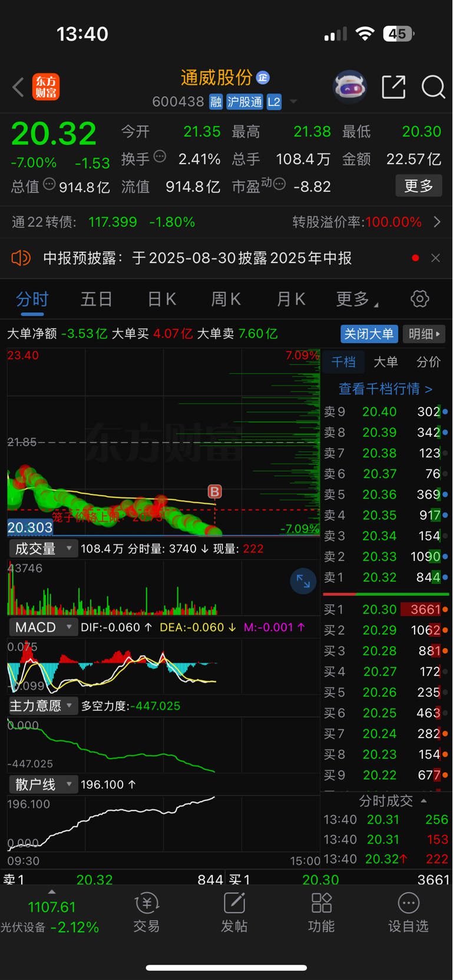The image size is (453, 980).
Task: Tap the L2 level badge
Action: pyautogui.click(x=274, y=102)
